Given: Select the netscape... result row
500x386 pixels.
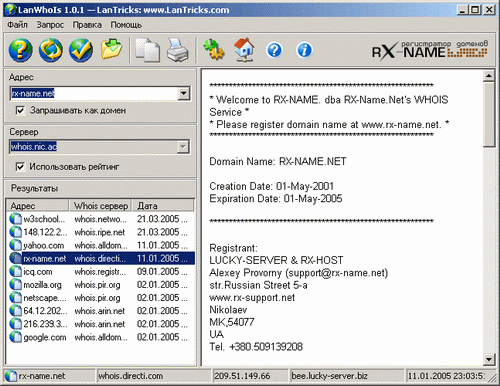Looking at the screenshot, I should 101,298.
